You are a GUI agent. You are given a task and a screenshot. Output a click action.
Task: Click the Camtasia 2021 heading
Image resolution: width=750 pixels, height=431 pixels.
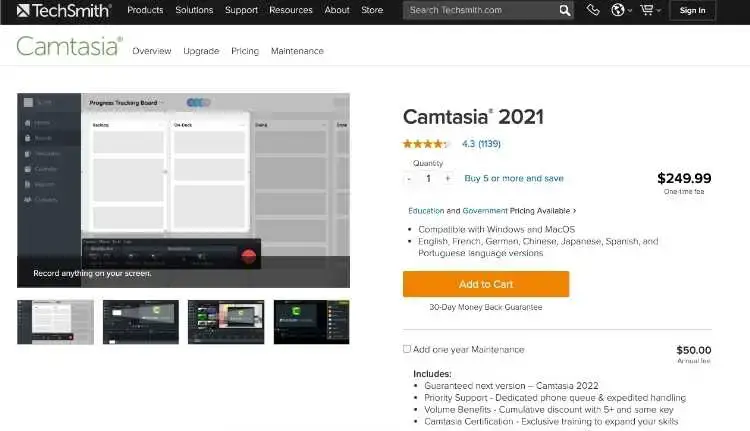pyautogui.click(x=473, y=117)
